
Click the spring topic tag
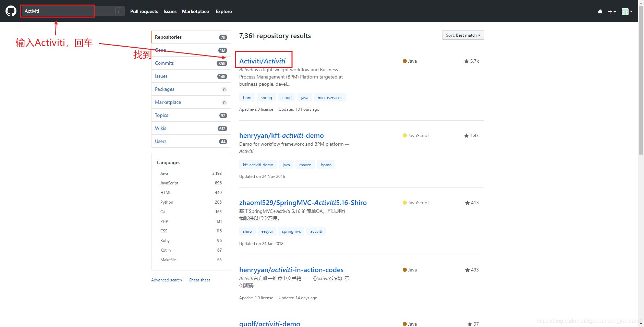pyautogui.click(x=266, y=98)
